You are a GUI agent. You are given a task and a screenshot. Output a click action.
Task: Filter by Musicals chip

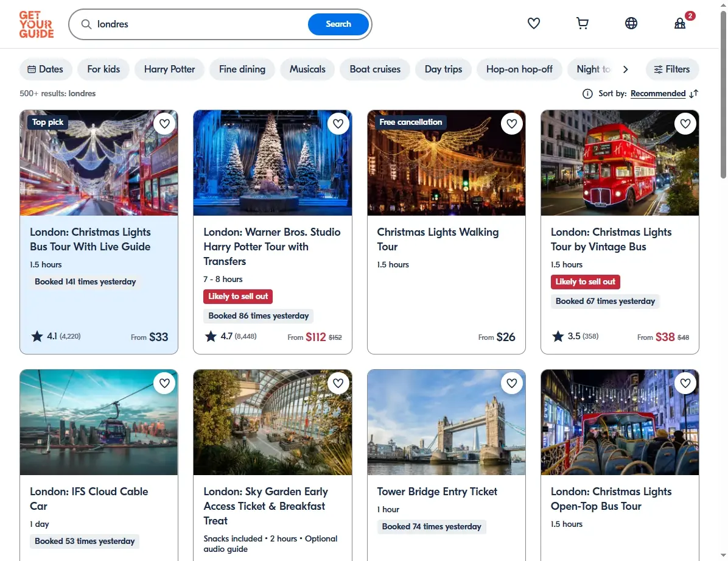(307, 69)
